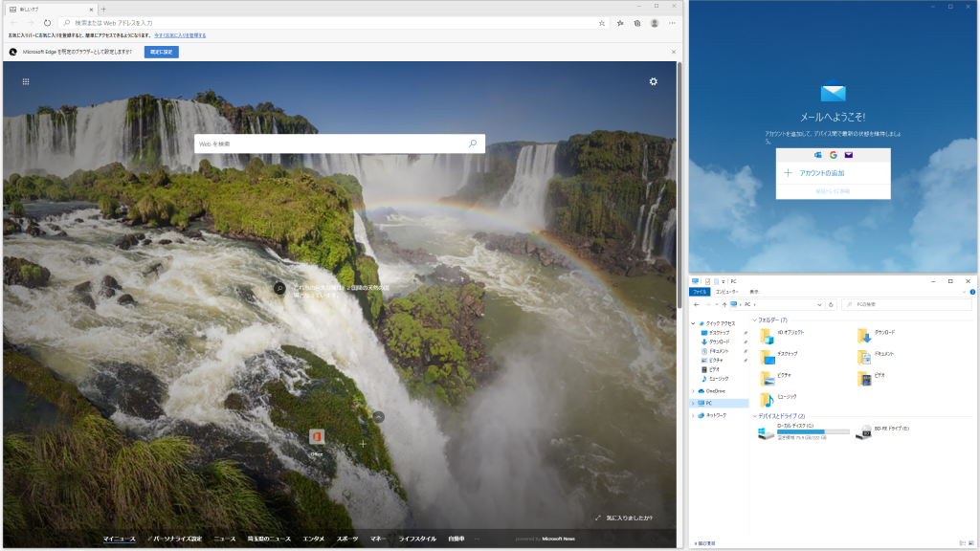Open the Edge settings and more menu

pyautogui.click(x=672, y=23)
